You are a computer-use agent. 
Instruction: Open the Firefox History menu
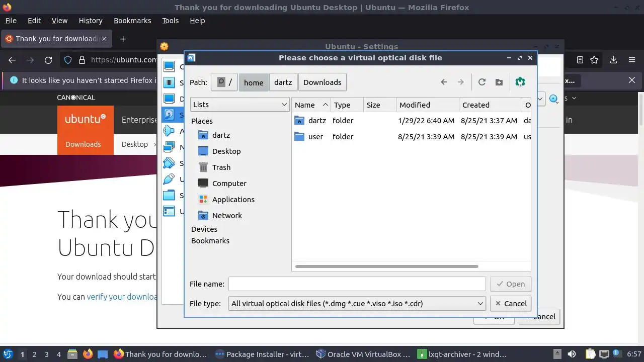click(91, 21)
